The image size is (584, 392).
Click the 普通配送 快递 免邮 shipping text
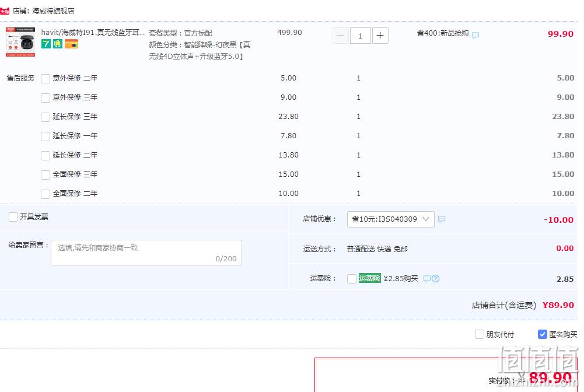click(x=377, y=249)
